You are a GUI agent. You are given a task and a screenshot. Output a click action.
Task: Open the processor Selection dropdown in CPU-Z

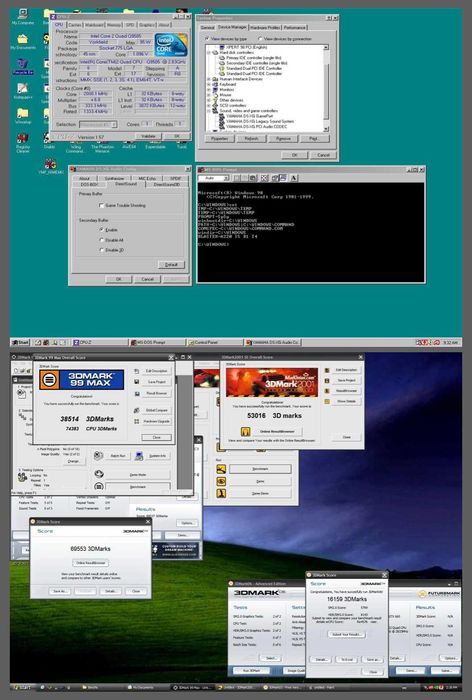(x=98, y=125)
